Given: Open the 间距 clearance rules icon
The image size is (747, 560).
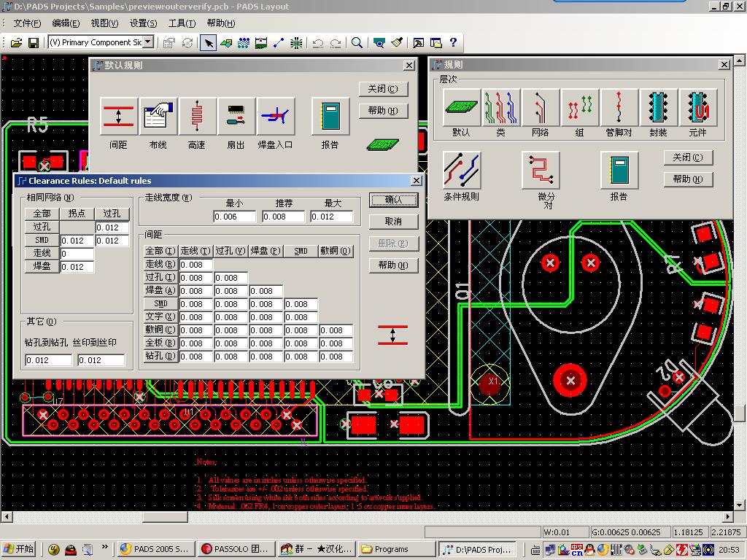Looking at the screenshot, I should pyautogui.click(x=118, y=117).
